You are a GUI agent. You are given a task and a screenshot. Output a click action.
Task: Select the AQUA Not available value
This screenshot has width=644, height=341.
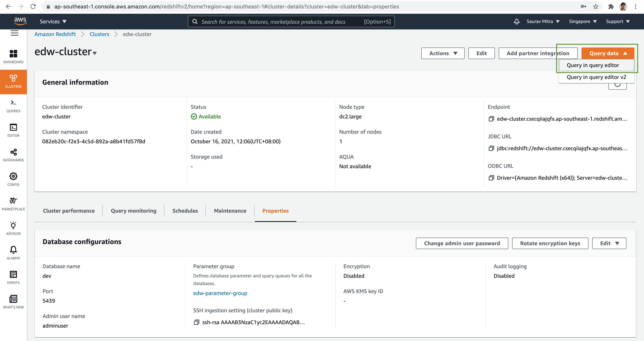click(355, 166)
